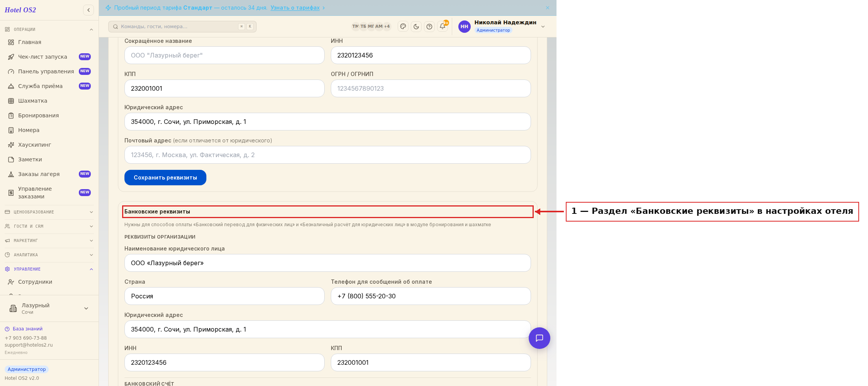
Task: Click into the ОГРН / ОГРНИП field
Action: (x=431, y=88)
